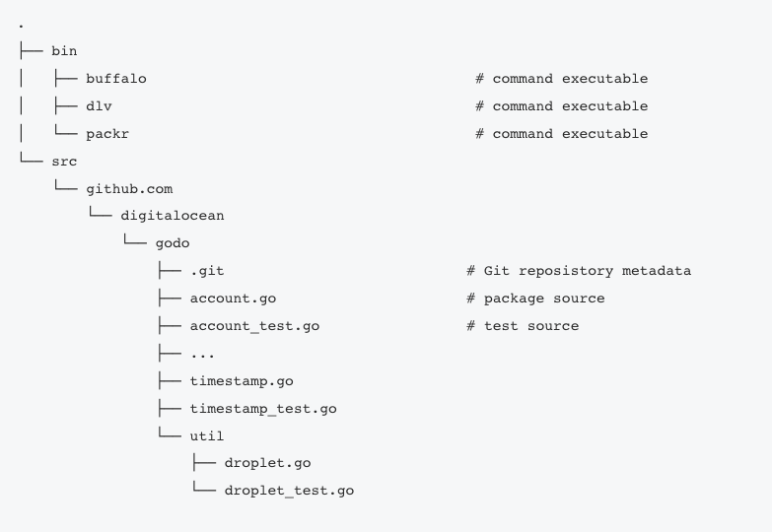The width and height of the screenshot is (772, 532).
Task: Click the packr file name
Action: [x=107, y=134]
